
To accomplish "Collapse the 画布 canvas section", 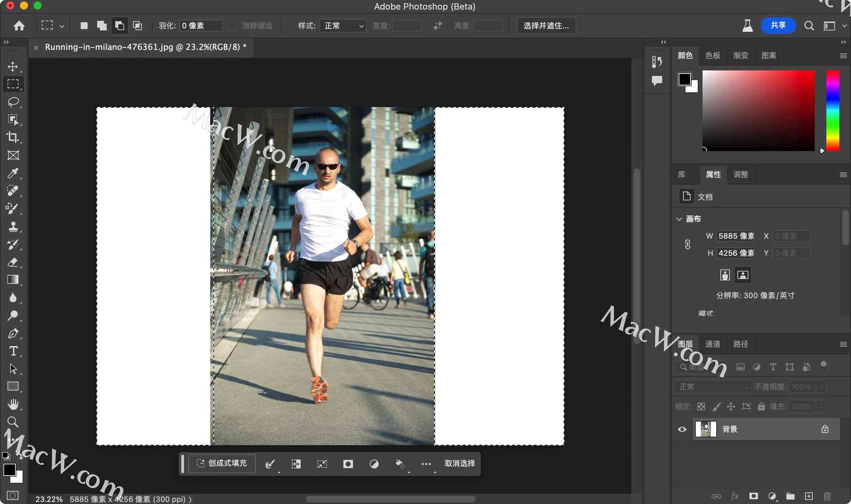I will point(679,219).
